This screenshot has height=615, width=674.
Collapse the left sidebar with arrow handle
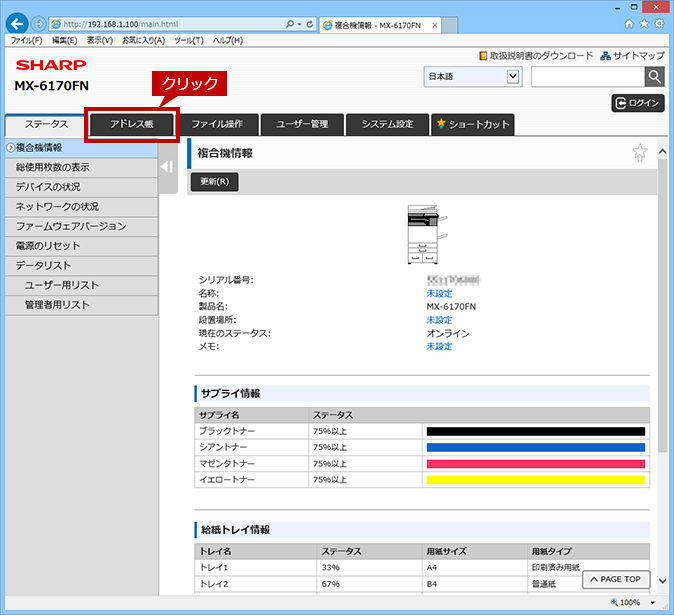click(168, 167)
